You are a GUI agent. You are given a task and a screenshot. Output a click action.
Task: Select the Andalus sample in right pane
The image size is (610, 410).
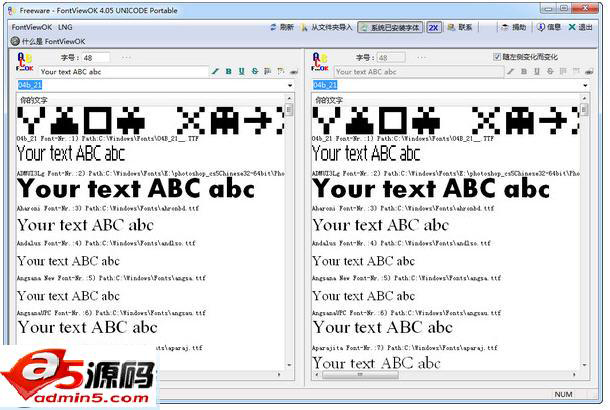380,225
